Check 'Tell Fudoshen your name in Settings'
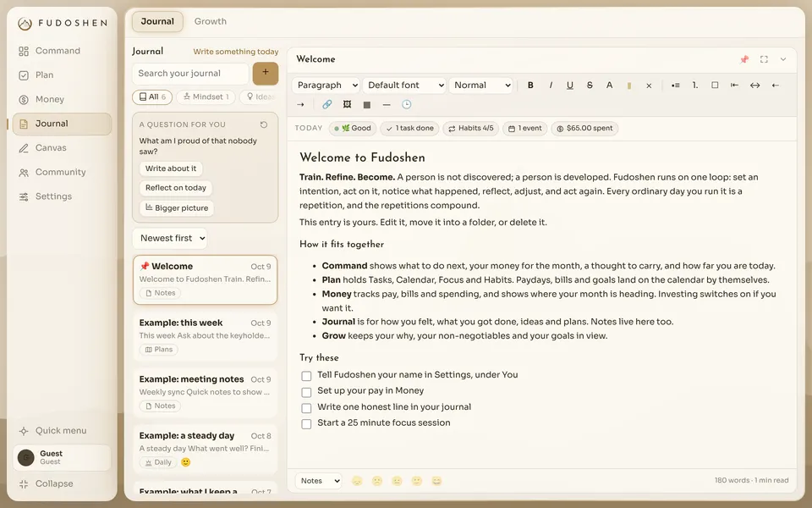The width and height of the screenshot is (812, 508). [x=306, y=376]
